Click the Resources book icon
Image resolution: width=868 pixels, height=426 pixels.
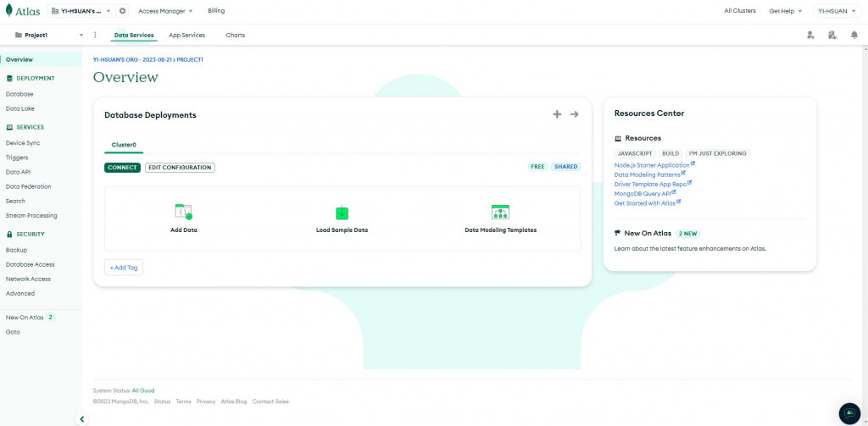pyautogui.click(x=618, y=138)
